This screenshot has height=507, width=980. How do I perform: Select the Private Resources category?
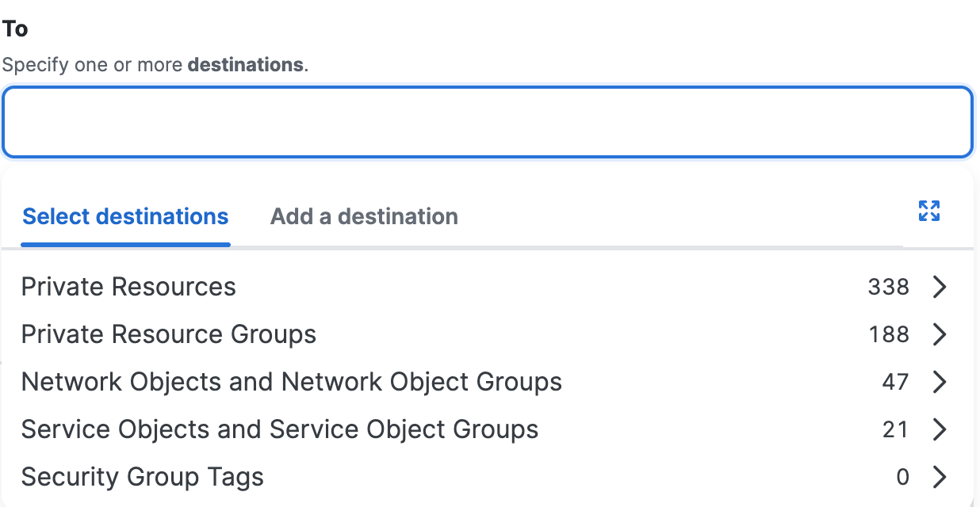tap(488, 287)
